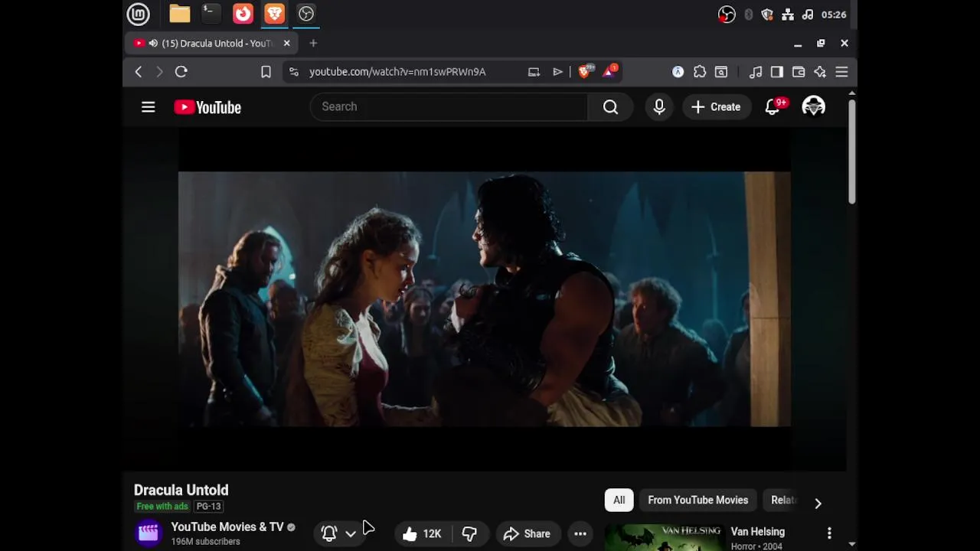The width and height of the screenshot is (980, 551).
Task: Open the Brave main hamburger menu
Action: 841,72
